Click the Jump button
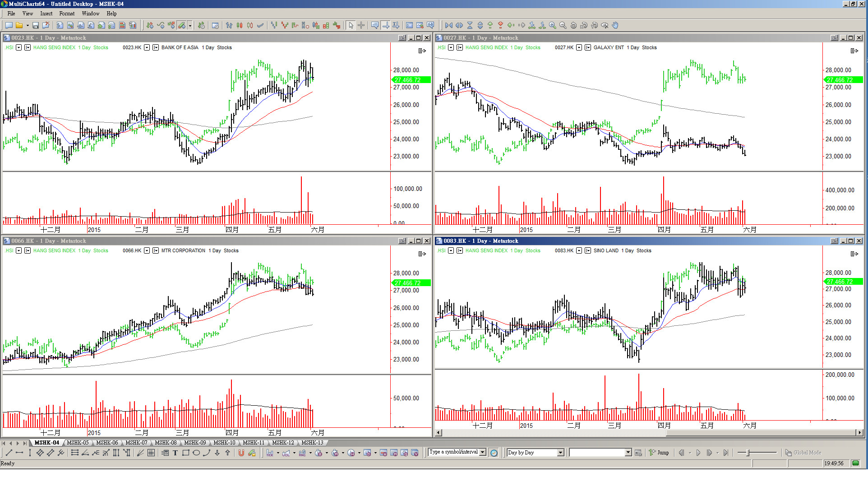The height and width of the screenshot is (477, 868). [659, 453]
